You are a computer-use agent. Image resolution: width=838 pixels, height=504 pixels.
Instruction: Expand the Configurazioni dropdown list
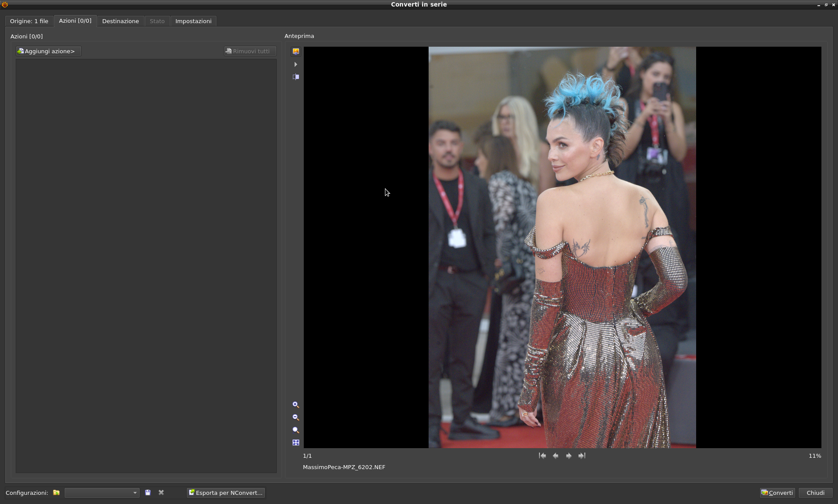pyautogui.click(x=135, y=493)
